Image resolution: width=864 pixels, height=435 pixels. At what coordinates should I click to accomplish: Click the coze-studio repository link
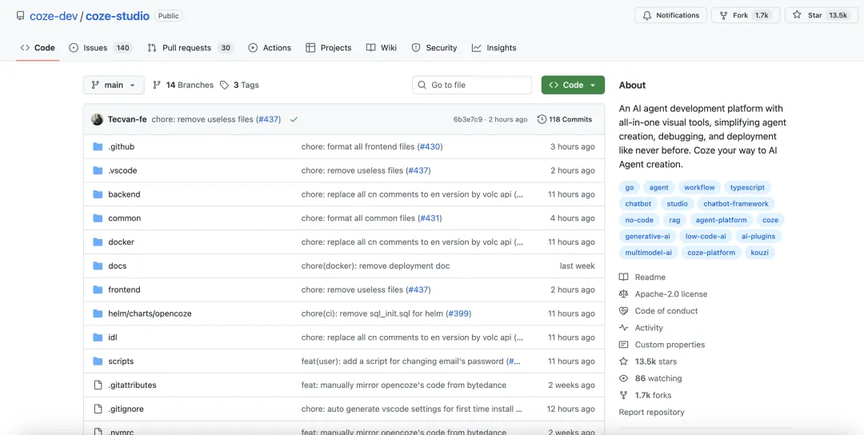pyautogui.click(x=117, y=16)
